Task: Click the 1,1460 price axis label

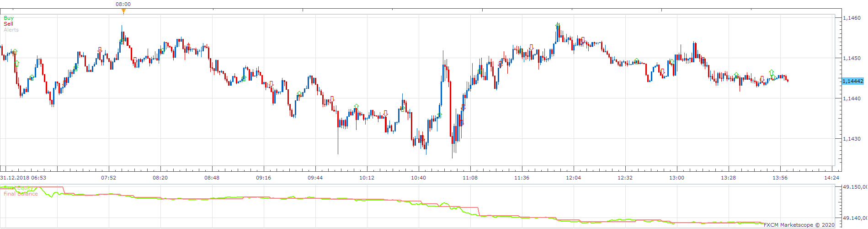Action: (852, 18)
